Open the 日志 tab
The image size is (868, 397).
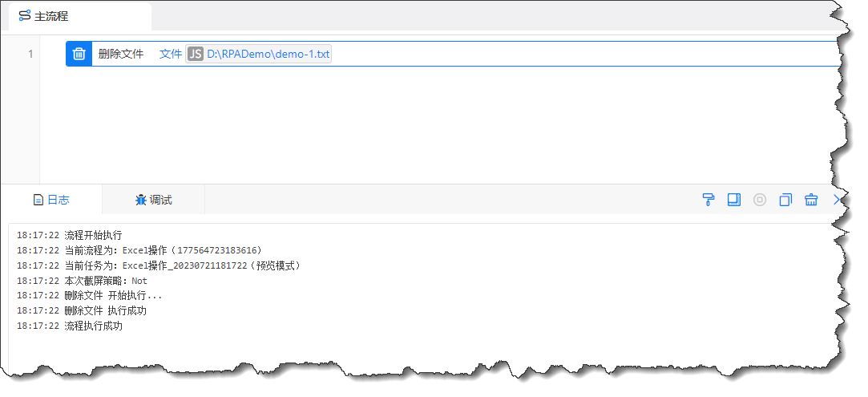tap(51, 200)
